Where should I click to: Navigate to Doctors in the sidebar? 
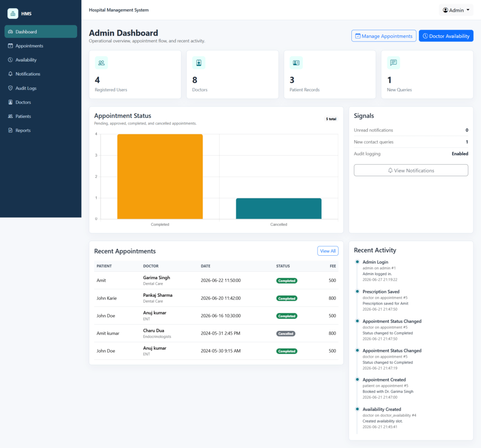point(41,102)
